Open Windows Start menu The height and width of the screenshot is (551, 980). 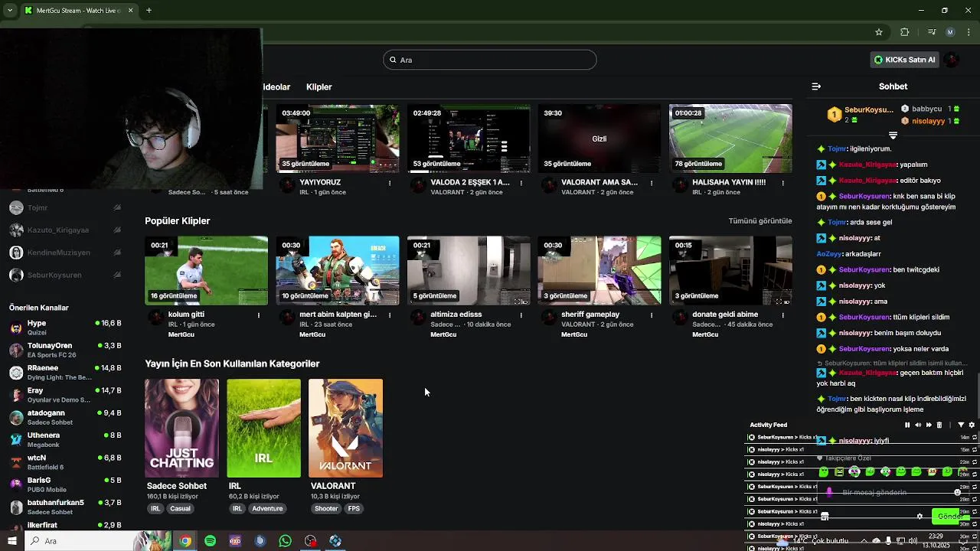point(12,541)
